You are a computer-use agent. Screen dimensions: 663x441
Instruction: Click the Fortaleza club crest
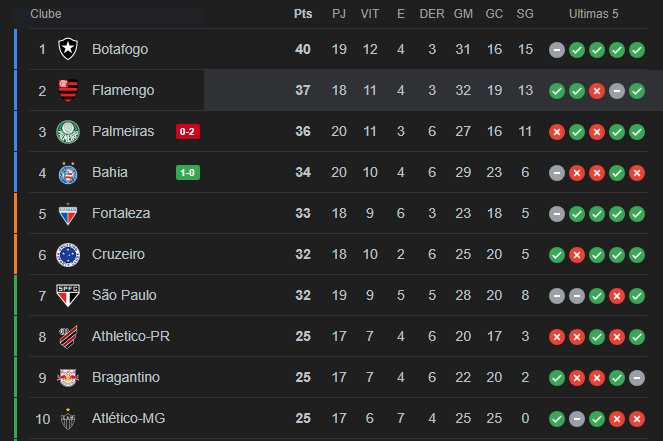pyautogui.click(x=68, y=214)
